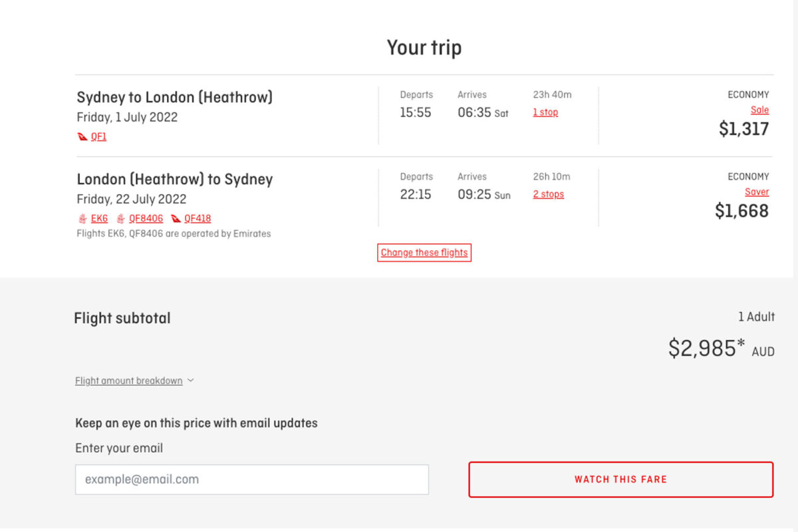Click the chevron next to Flight amount breakdown
Image resolution: width=798 pixels, height=532 pixels.
tap(190, 380)
